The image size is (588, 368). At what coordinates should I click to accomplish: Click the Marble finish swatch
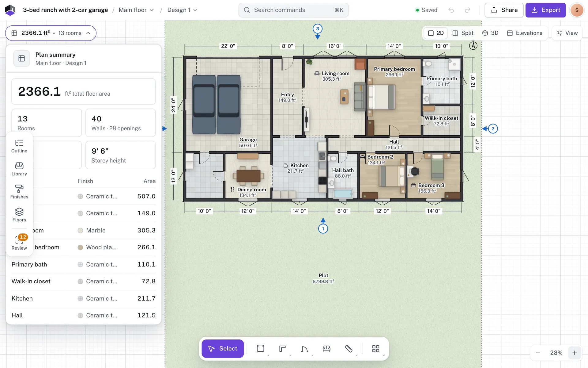pyautogui.click(x=80, y=231)
